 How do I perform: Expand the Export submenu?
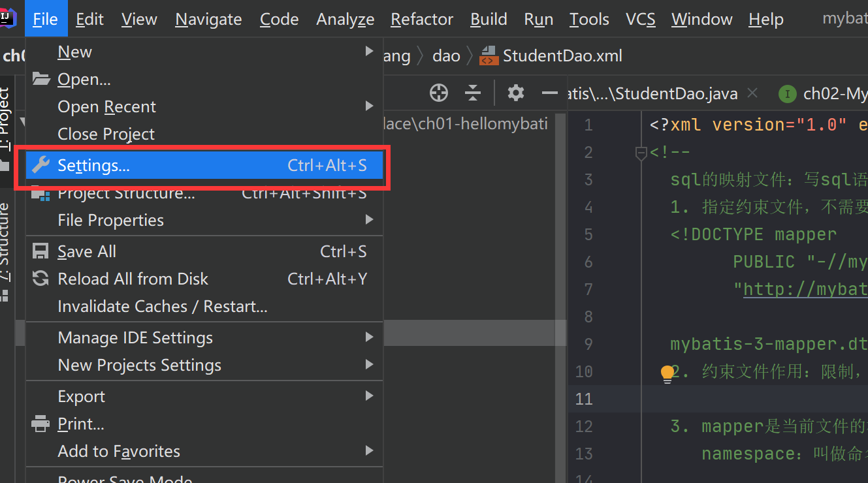tap(204, 396)
